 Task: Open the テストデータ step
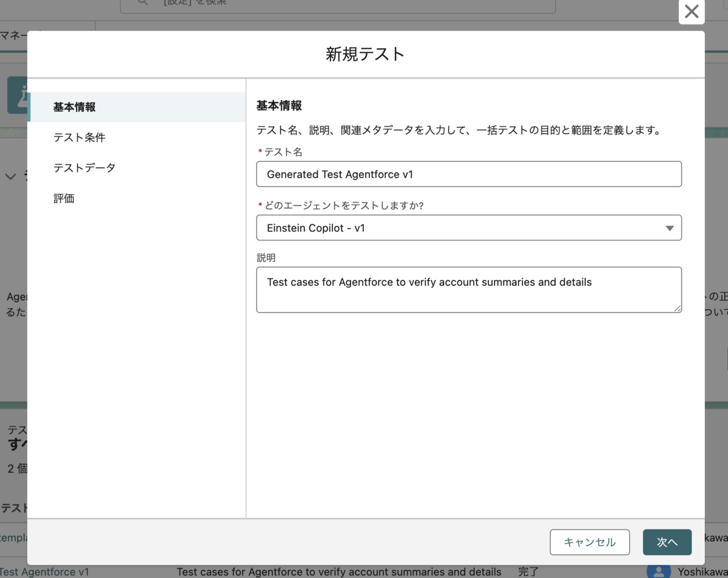(x=84, y=167)
